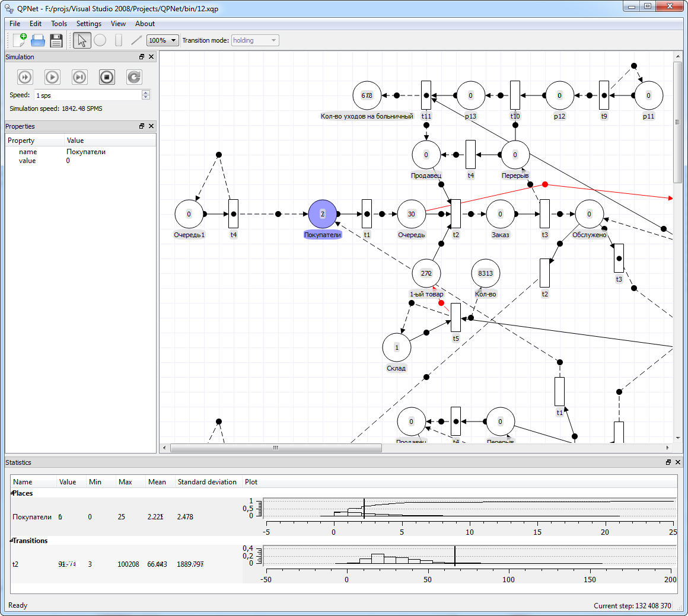
Task: Open the Settings menu
Action: pyautogui.click(x=88, y=24)
